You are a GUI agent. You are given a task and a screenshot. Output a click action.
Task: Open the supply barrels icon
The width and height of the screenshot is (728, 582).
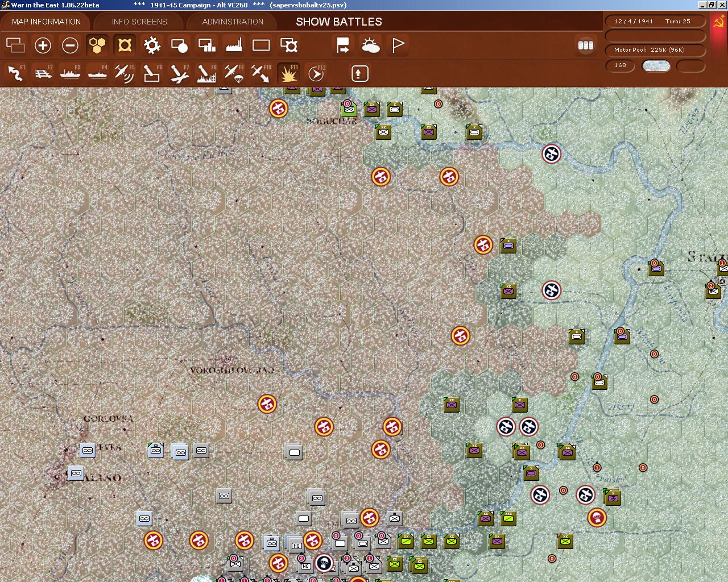[x=585, y=45]
